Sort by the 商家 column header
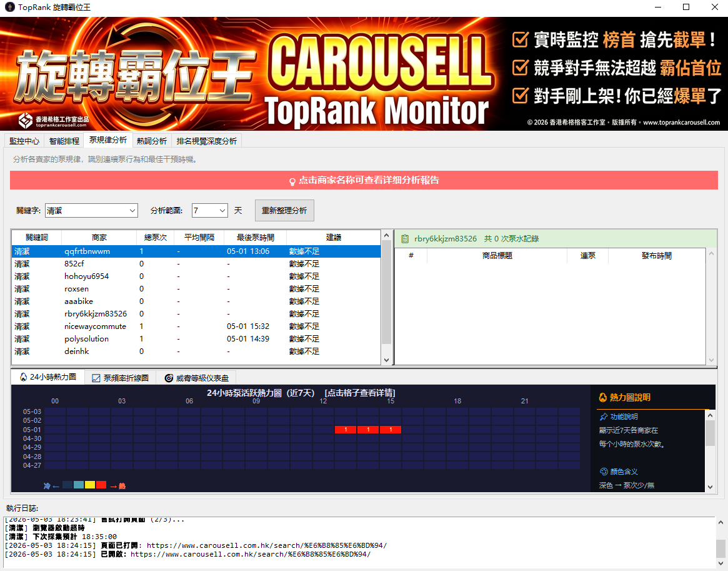Viewport: 728px width, 571px height. coord(99,238)
